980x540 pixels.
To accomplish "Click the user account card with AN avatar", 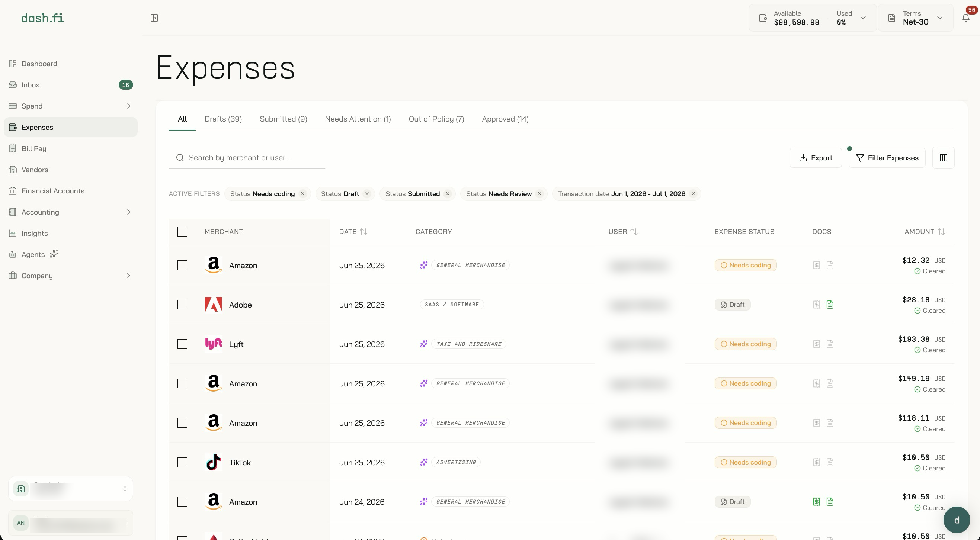I will pyautogui.click(x=70, y=523).
